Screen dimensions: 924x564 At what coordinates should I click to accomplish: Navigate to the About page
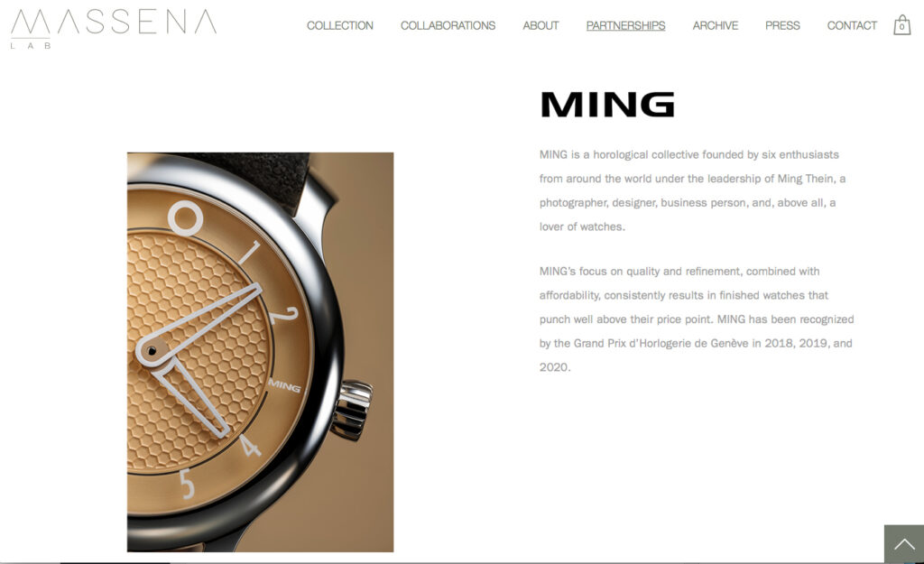click(541, 25)
